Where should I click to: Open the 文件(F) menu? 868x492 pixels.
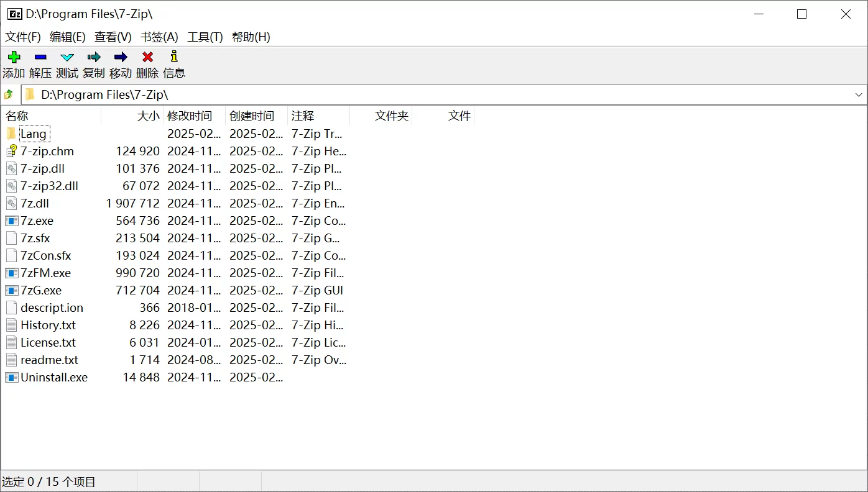[22, 37]
